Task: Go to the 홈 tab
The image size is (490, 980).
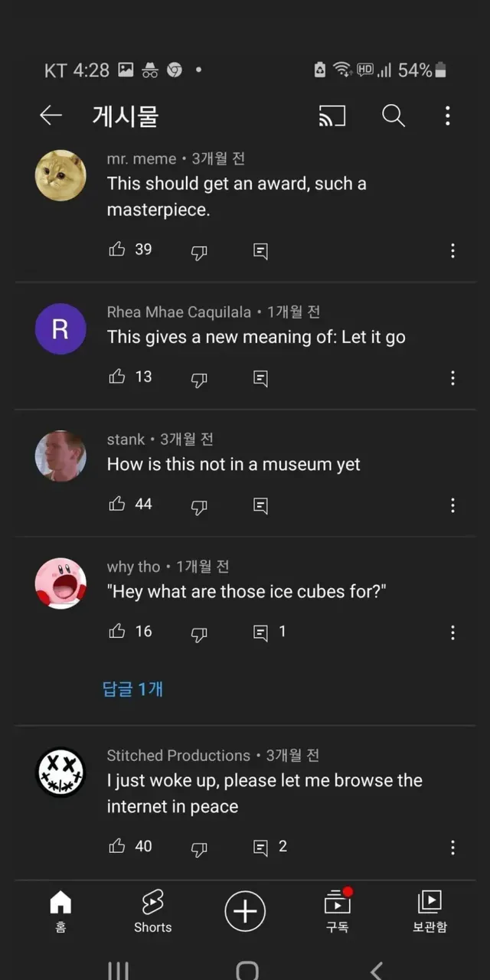Action: point(60,911)
